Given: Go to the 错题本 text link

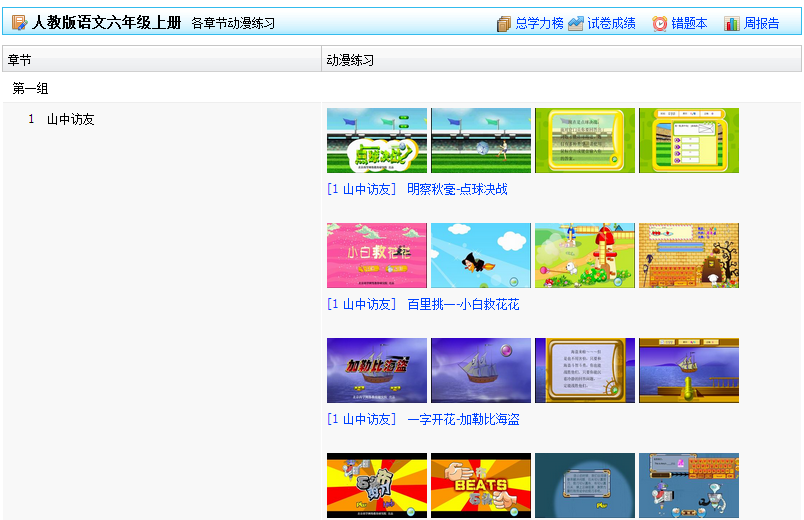Looking at the screenshot, I should coord(689,24).
